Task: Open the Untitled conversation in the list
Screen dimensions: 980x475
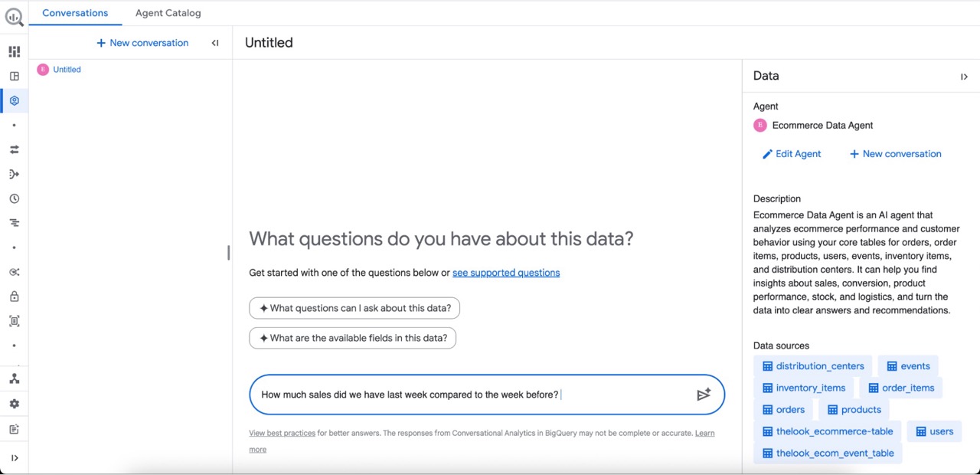Action: coord(67,70)
